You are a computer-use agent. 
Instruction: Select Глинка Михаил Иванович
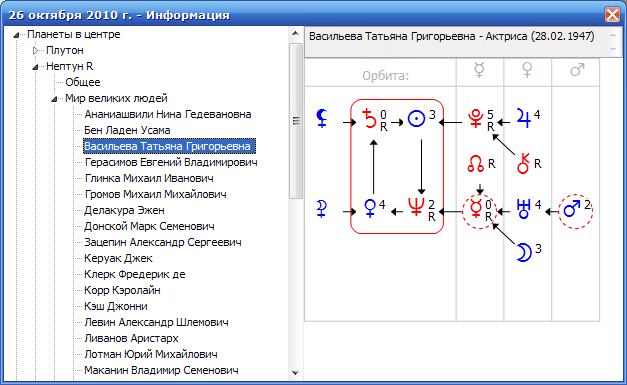tap(149, 178)
